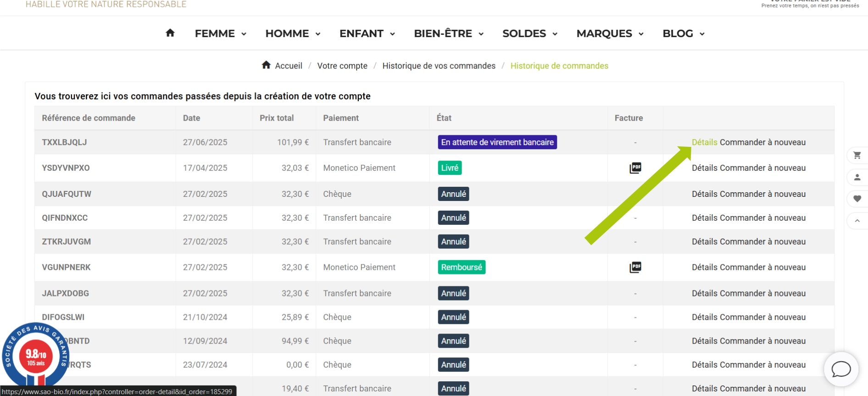The width and height of the screenshot is (868, 396).
Task: Click the home icon in the navigation bar
Action: pyautogui.click(x=170, y=33)
